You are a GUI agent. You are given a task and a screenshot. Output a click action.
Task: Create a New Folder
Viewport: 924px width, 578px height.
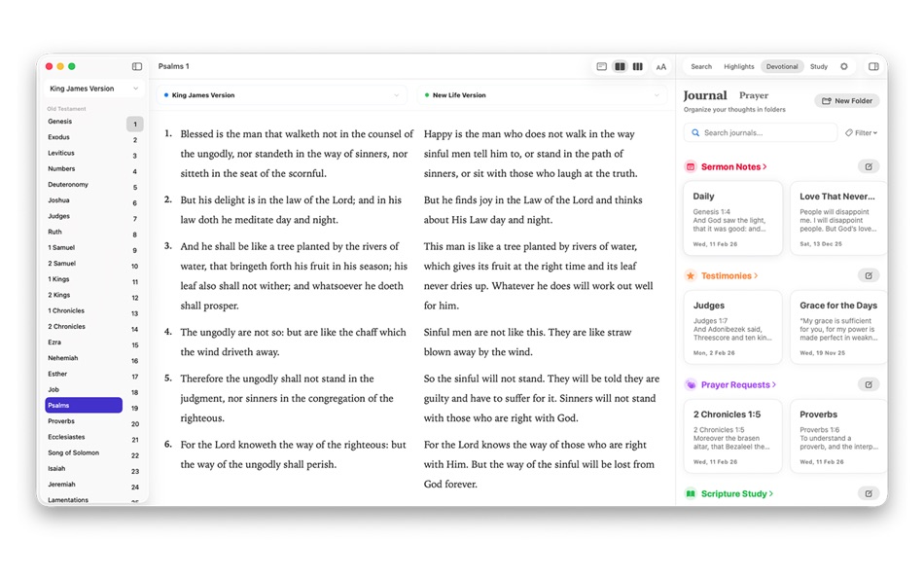847,100
